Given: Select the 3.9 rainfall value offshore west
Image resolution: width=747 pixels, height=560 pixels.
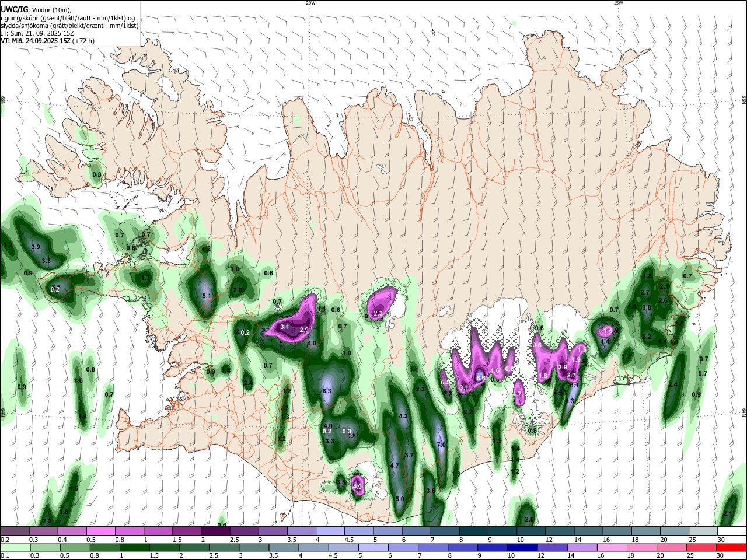Looking at the screenshot, I should click(x=36, y=247).
